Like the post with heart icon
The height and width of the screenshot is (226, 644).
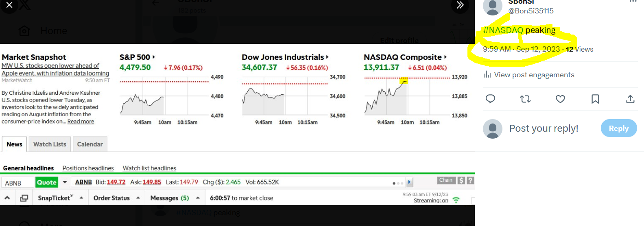click(560, 99)
